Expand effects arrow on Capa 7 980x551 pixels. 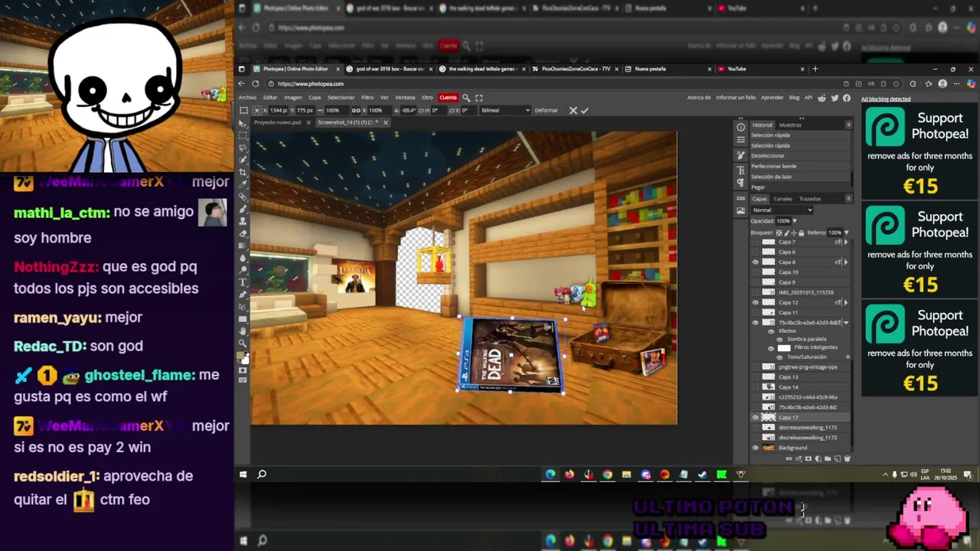click(845, 242)
